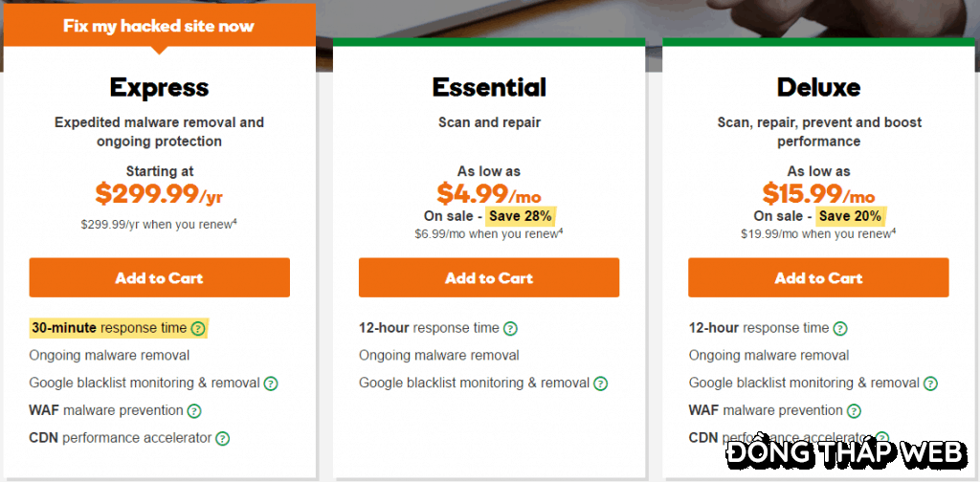Click the "Fix my hacked site now" banner
980x482 pixels.
point(159,26)
